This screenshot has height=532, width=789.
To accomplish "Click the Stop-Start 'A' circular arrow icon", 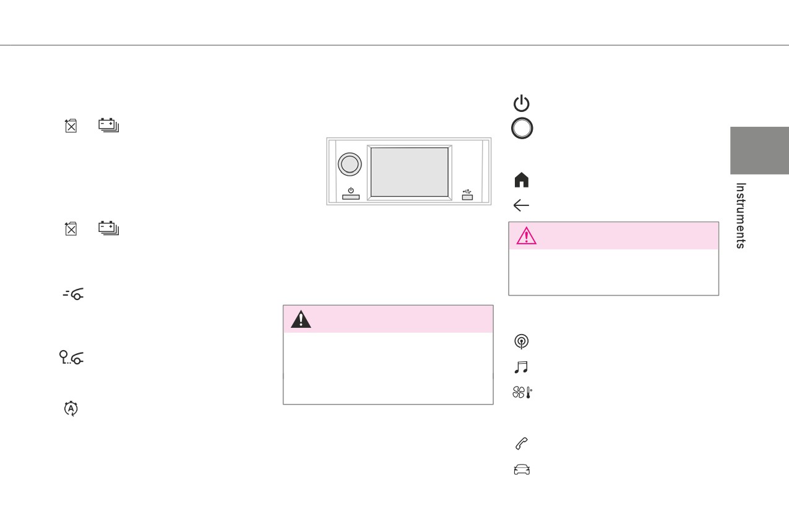I will [72, 409].
